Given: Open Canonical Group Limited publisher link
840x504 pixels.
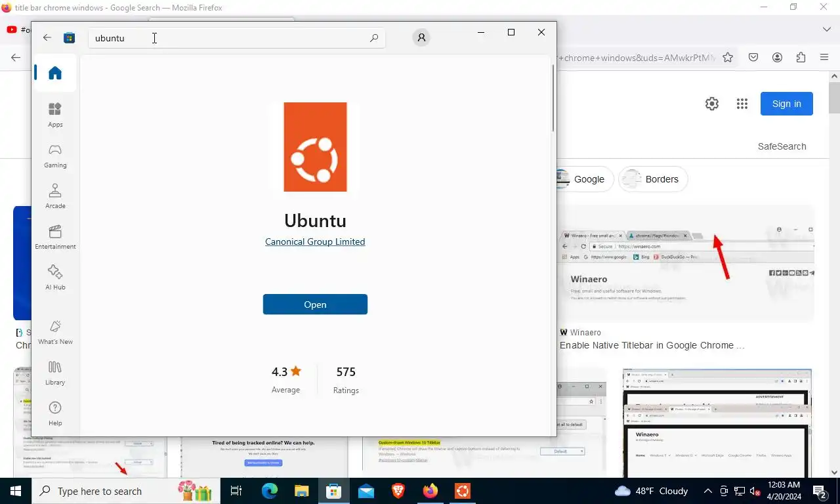Looking at the screenshot, I should pos(315,241).
